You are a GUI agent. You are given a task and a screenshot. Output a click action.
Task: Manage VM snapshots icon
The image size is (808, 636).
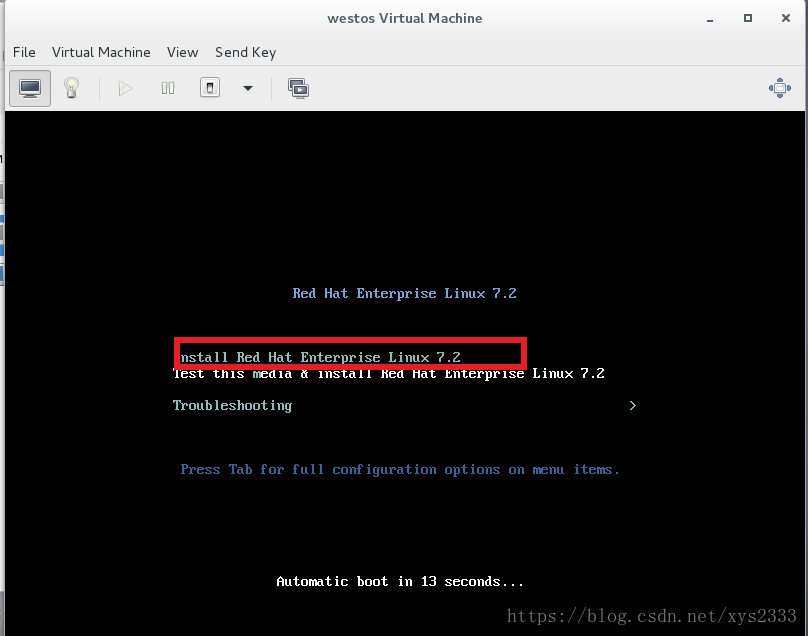pyautogui.click(x=298, y=89)
